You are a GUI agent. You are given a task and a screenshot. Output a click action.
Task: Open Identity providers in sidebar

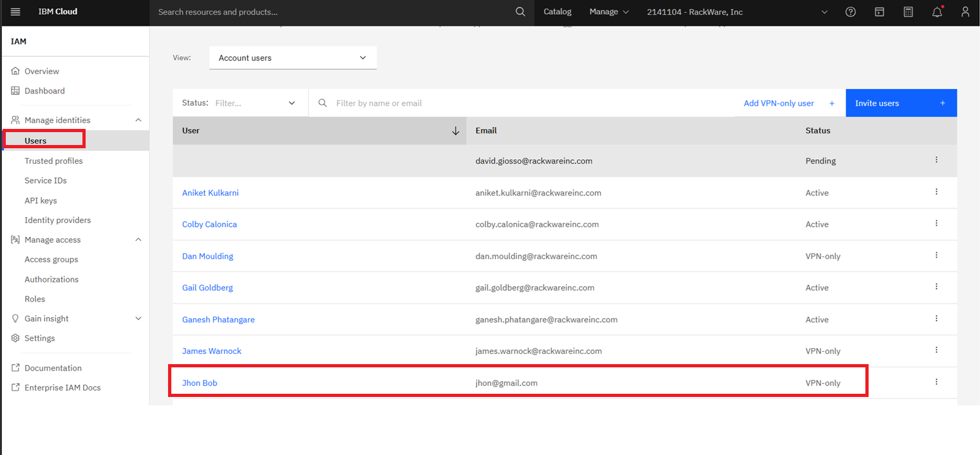pos(58,220)
